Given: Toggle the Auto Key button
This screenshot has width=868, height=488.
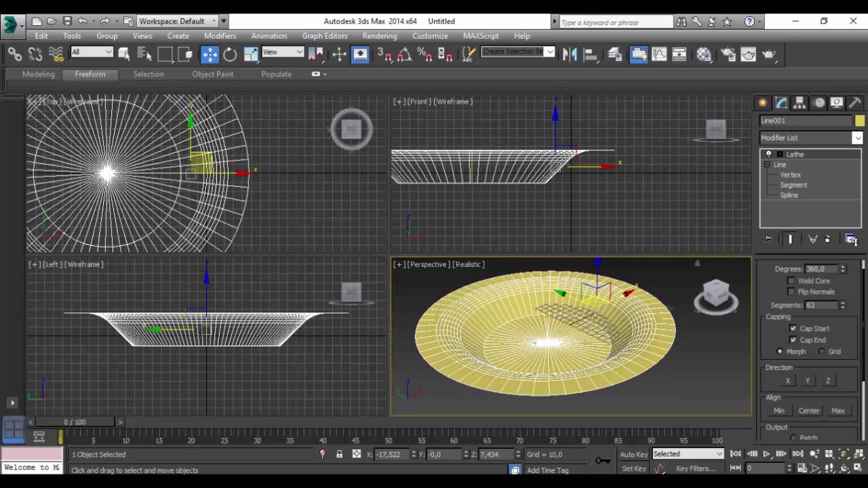Looking at the screenshot, I should (x=634, y=454).
